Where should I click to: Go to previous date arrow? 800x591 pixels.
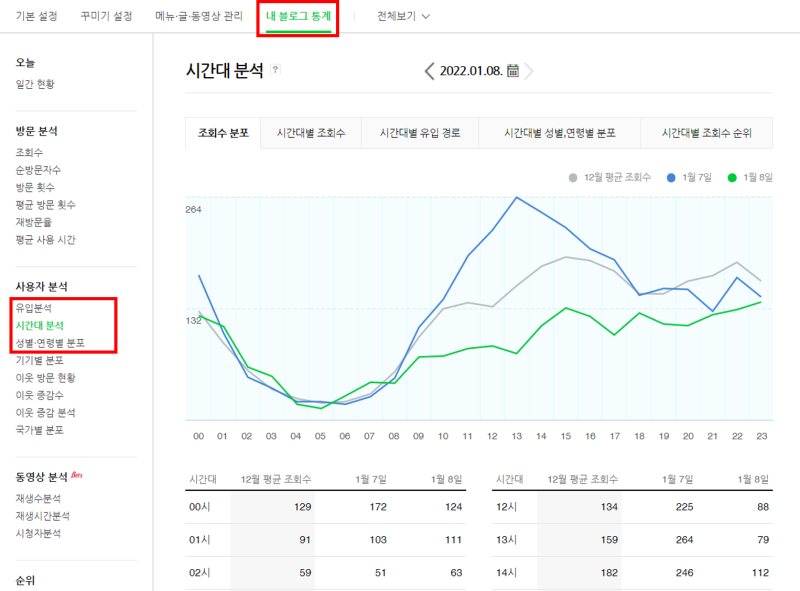(x=430, y=71)
